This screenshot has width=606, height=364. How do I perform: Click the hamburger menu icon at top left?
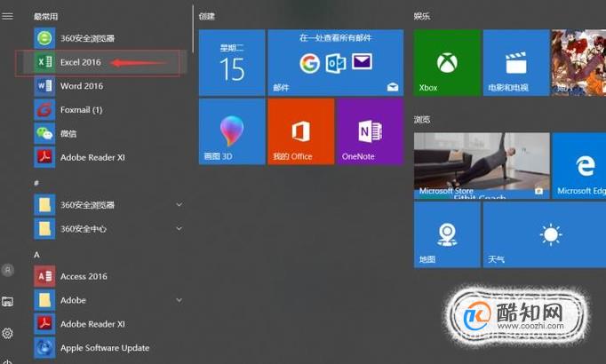pos(7,16)
